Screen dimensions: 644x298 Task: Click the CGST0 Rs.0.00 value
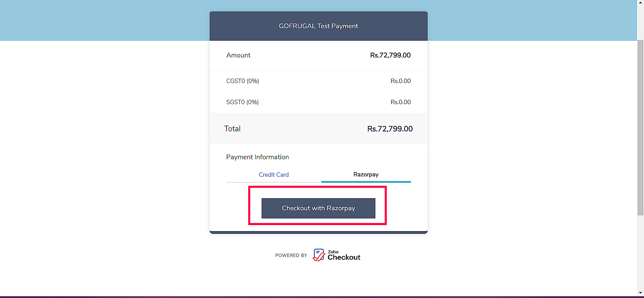(400, 81)
